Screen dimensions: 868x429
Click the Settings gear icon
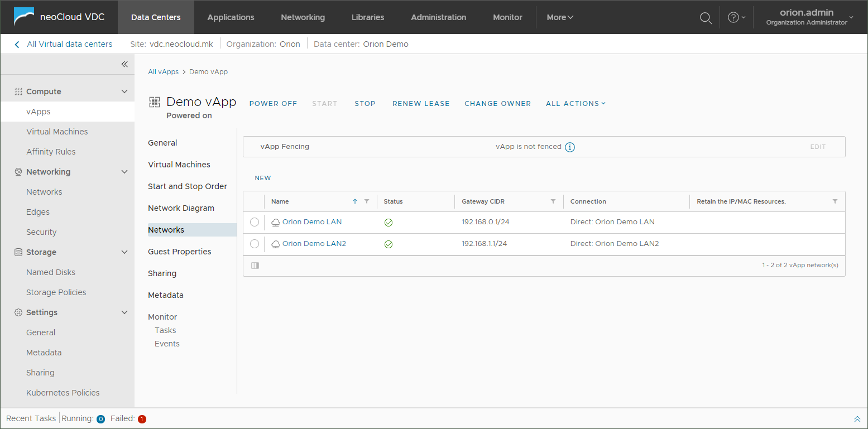(18, 312)
